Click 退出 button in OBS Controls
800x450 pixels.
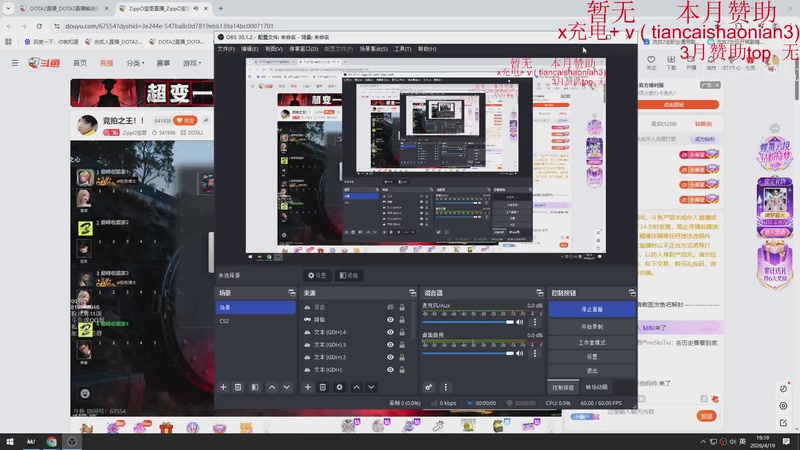tap(592, 371)
